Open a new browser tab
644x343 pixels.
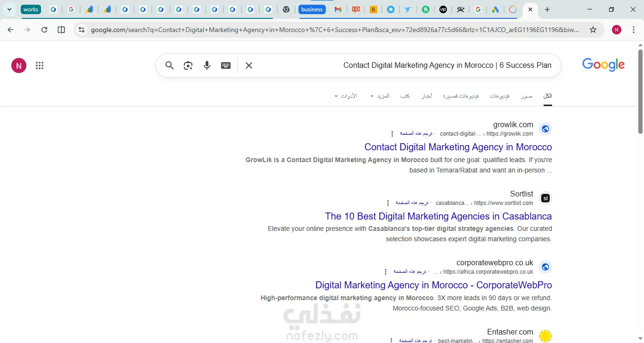547,9
